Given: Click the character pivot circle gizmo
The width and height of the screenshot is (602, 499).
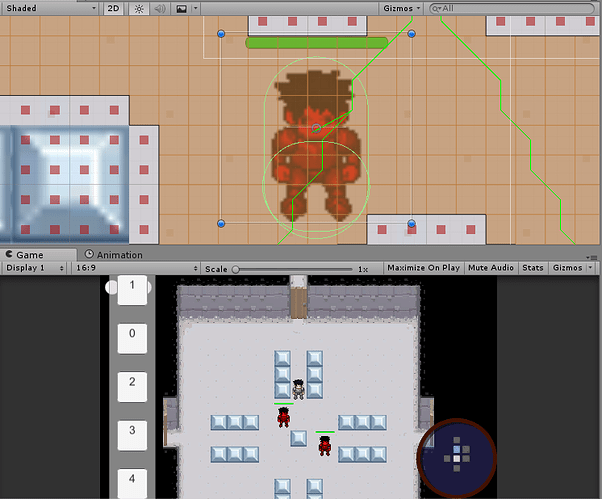Looking at the screenshot, I should pos(316,128).
